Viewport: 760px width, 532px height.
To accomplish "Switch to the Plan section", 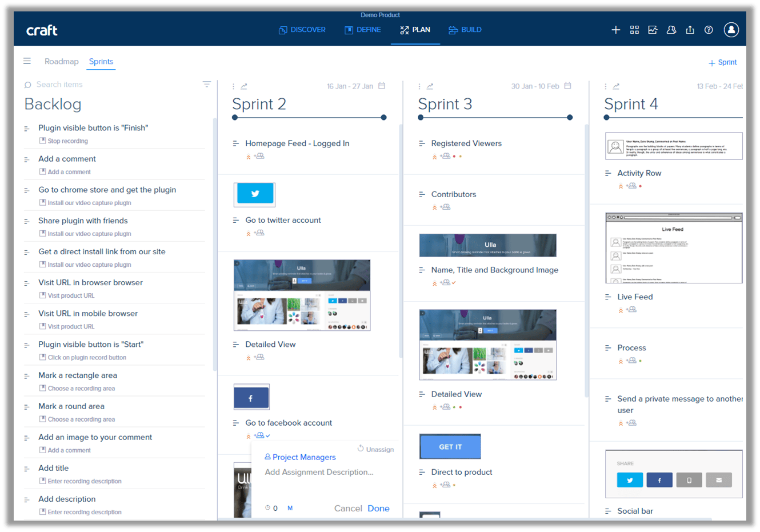I will tap(415, 30).
